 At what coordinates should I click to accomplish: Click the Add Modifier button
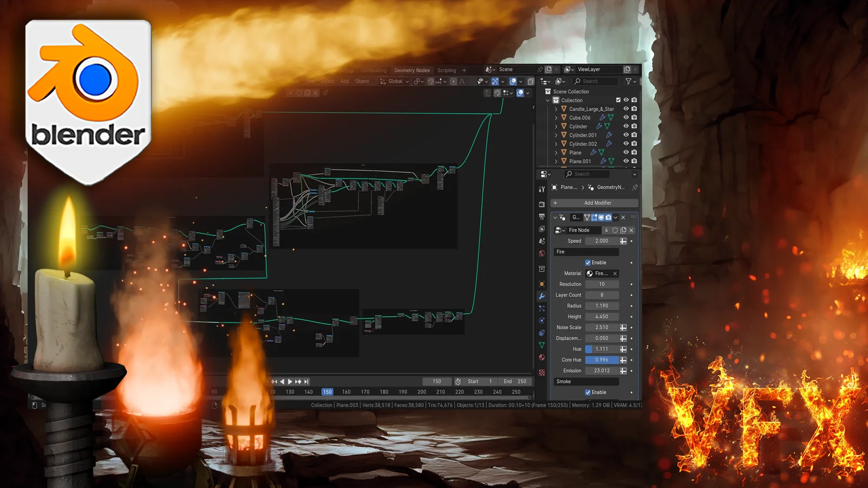[594, 202]
